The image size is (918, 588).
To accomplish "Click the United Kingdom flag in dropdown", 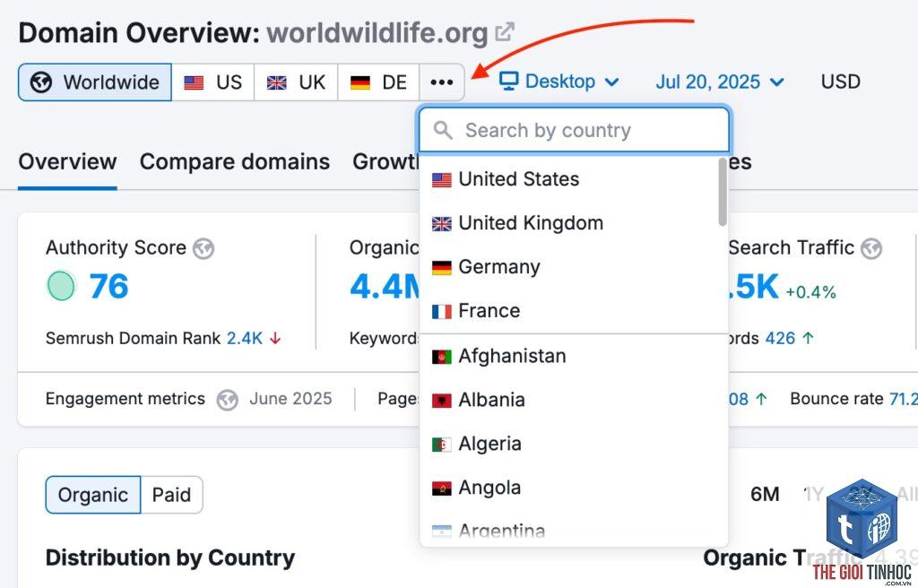I will click(441, 224).
